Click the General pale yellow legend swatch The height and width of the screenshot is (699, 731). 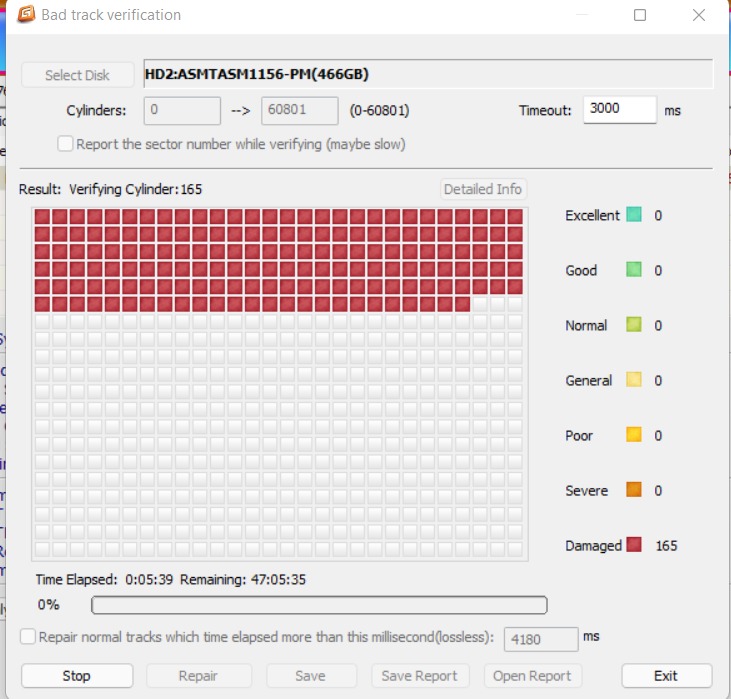(634, 380)
